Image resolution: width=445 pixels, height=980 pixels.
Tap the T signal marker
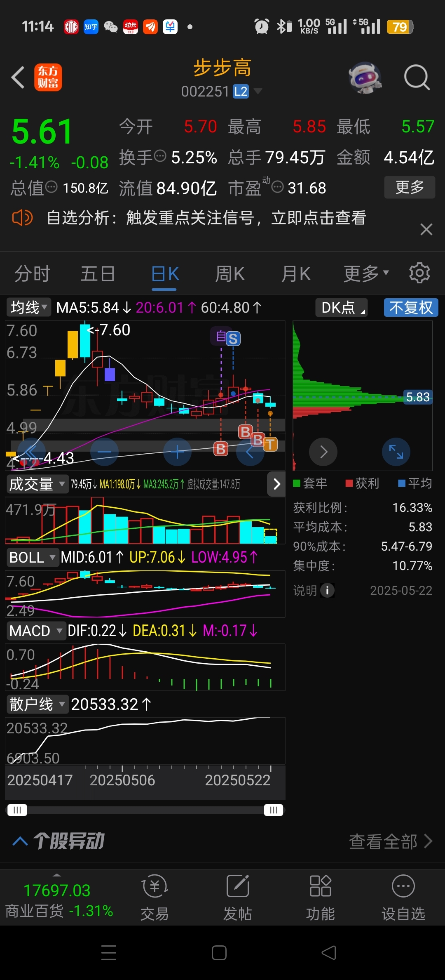coord(270,444)
